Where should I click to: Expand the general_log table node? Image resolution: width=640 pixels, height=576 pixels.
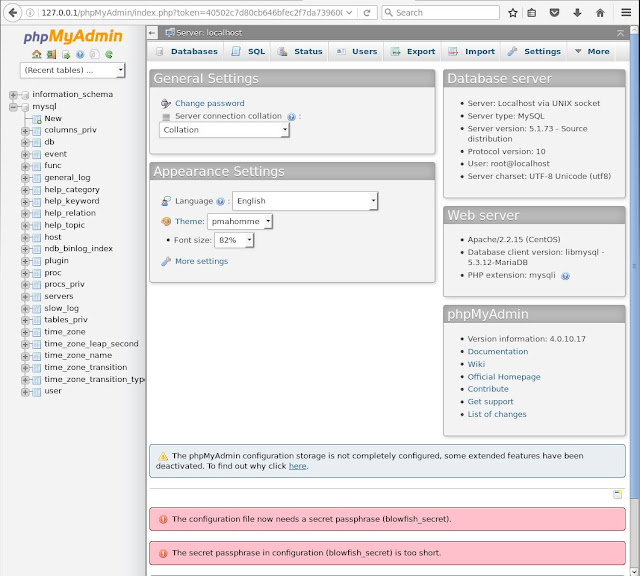[25, 178]
